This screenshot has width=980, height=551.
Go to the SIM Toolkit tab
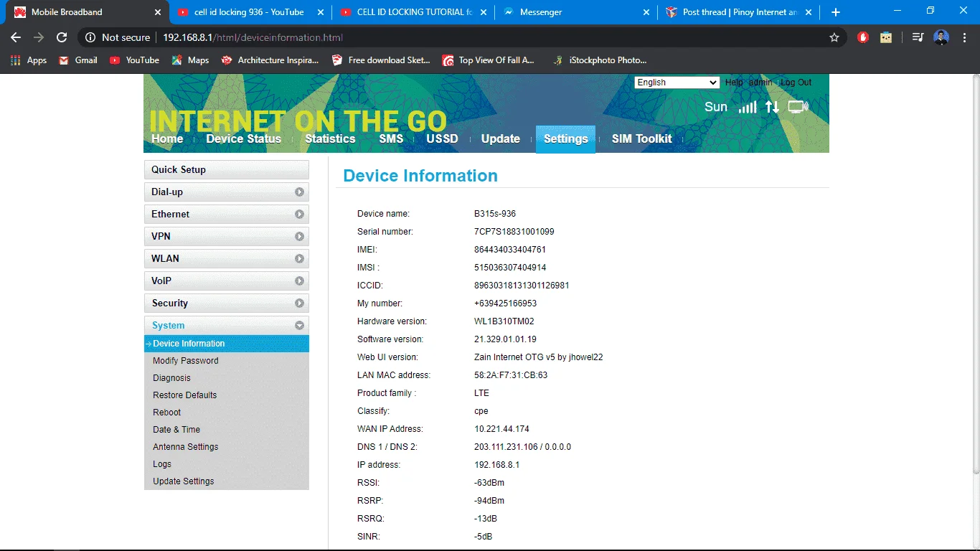[x=642, y=139]
